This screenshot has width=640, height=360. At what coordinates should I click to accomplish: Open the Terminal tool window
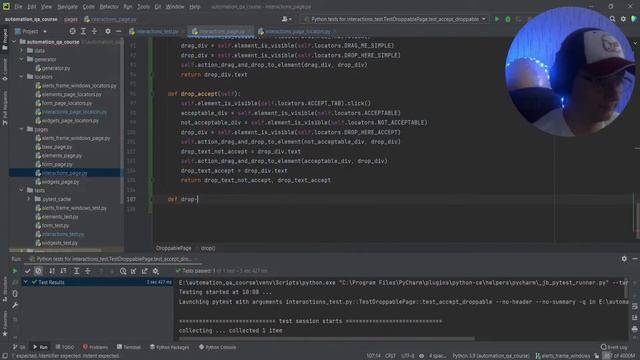coord(129,347)
